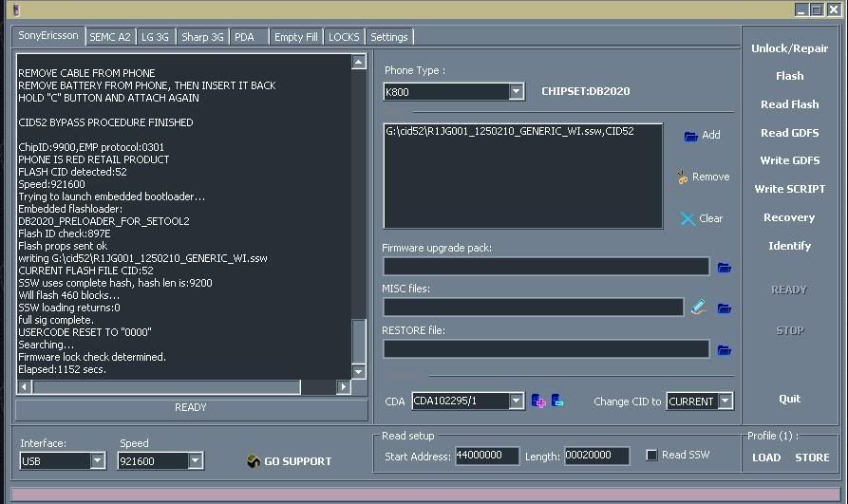Click the Length input field
This screenshot has width=848, height=504.
(x=597, y=456)
